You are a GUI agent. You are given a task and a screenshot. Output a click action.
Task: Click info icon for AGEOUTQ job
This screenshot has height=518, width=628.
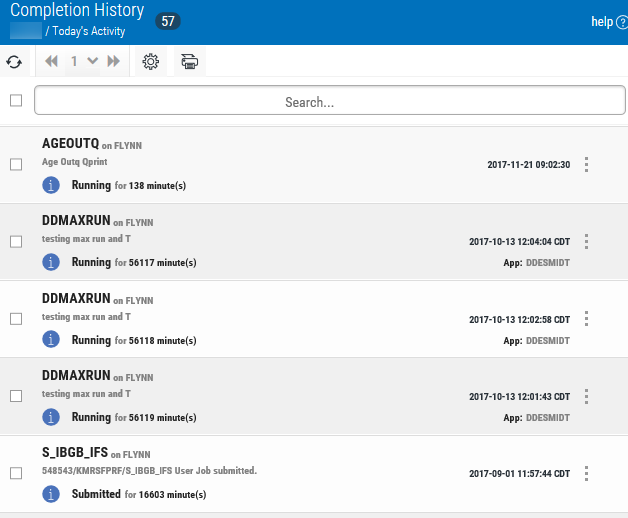pos(51,185)
